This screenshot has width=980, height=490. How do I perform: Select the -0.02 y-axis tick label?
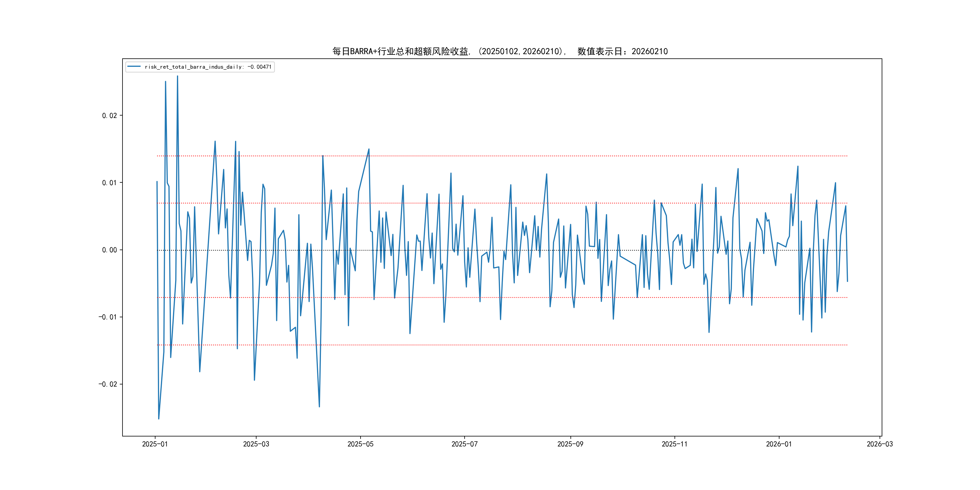108,384
